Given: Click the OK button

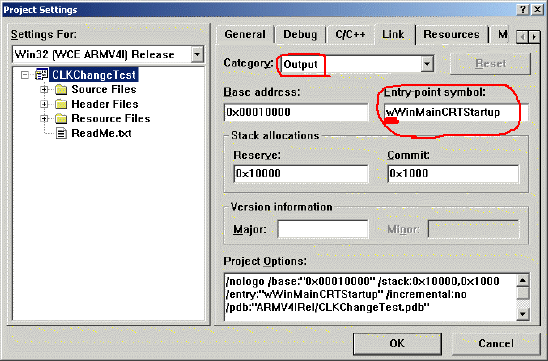Looking at the screenshot, I should pos(397,344).
